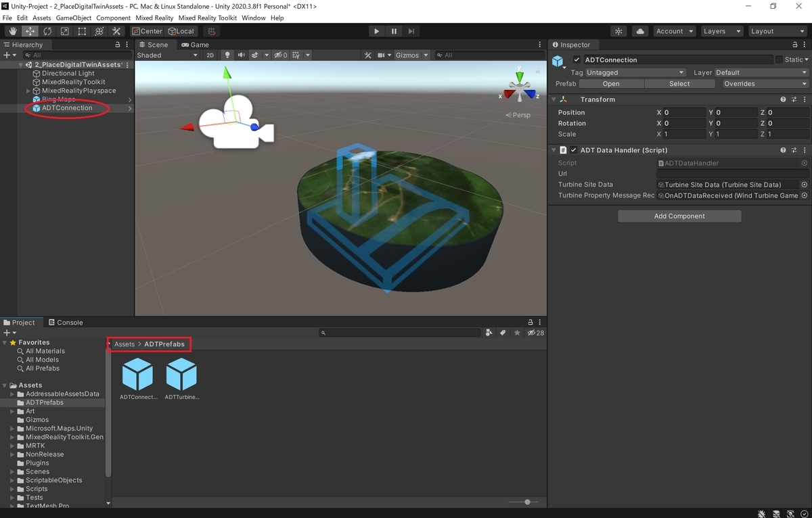Collapse the ADT Data Handler component
812x518 pixels.
coord(554,150)
